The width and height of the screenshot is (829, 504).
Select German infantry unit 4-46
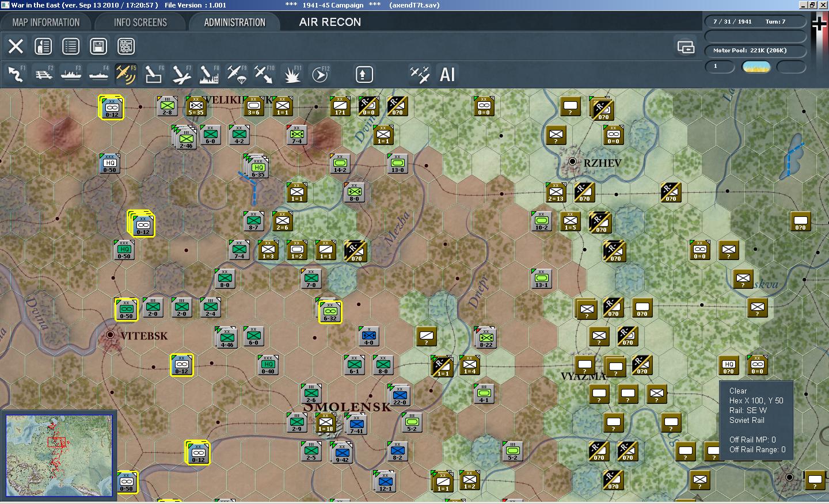click(227, 338)
